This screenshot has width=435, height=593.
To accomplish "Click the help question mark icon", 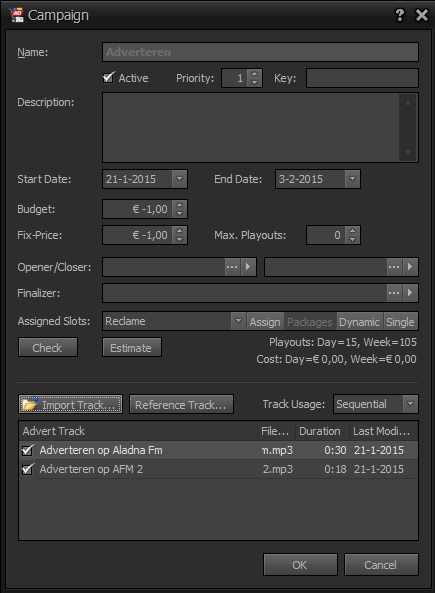I will 399,16.
